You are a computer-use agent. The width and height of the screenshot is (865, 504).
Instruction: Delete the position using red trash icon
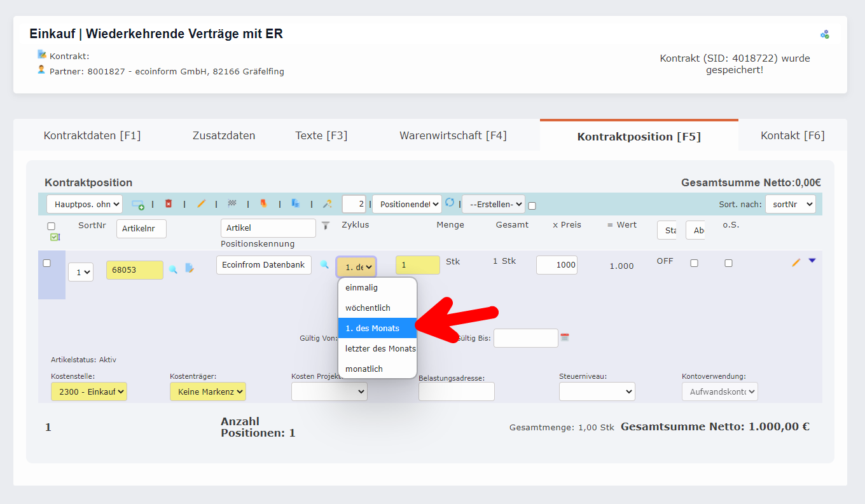pyautogui.click(x=168, y=205)
